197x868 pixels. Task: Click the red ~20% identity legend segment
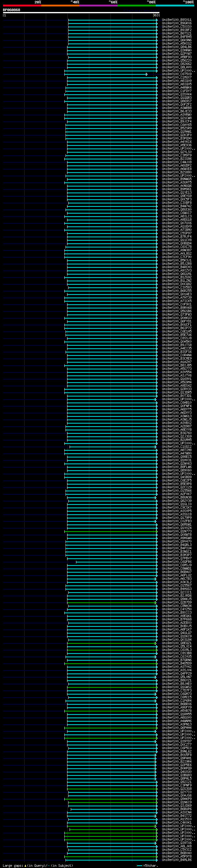pos(22,6)
